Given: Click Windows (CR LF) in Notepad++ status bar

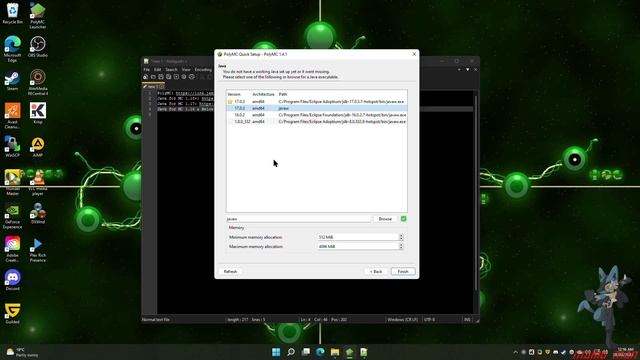Looking at the screenshot, I should (x=402, y=320).
